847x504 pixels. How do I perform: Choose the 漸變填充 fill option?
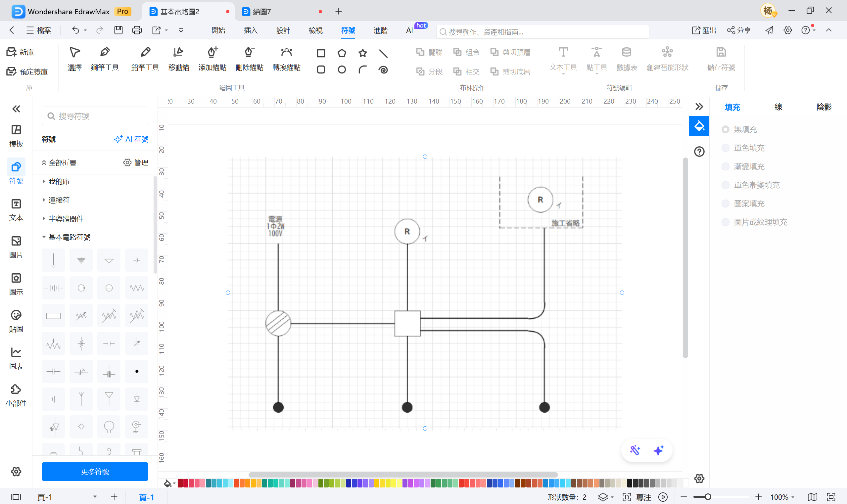[726, 166]
